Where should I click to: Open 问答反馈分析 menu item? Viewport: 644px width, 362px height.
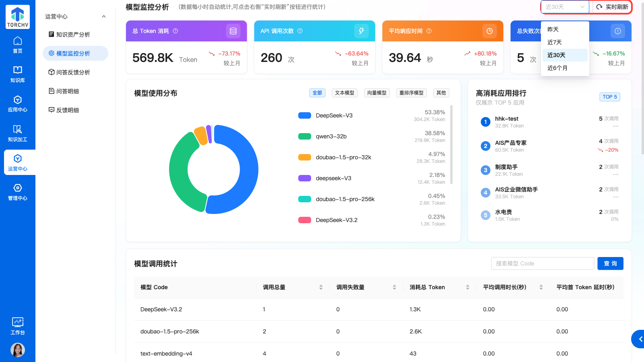pos(73,72)
